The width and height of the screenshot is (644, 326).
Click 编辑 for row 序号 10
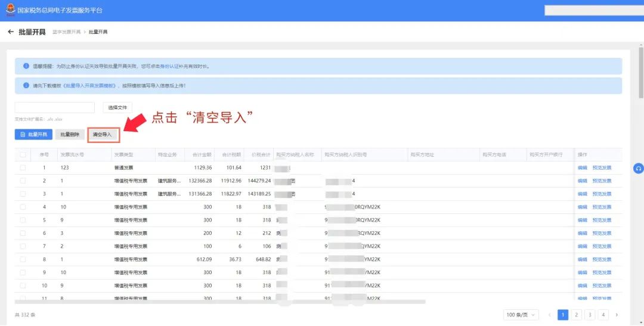583,285
